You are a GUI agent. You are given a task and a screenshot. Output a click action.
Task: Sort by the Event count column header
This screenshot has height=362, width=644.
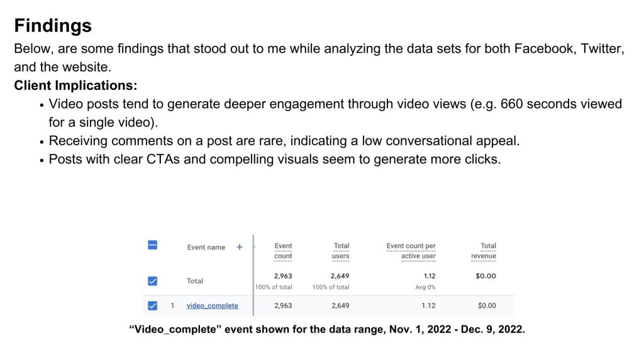[x=283, y=251]
